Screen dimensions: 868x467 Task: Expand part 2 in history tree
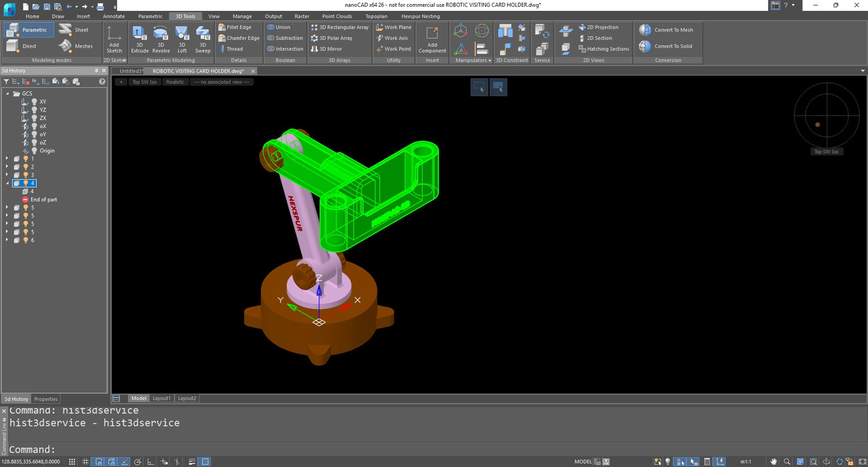7,167
